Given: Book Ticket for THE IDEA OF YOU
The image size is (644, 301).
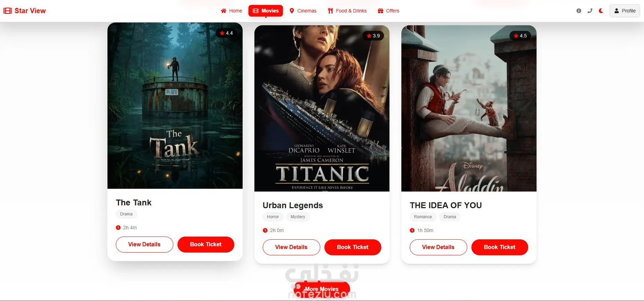Looking at the screenshot, I should point(500,247).
